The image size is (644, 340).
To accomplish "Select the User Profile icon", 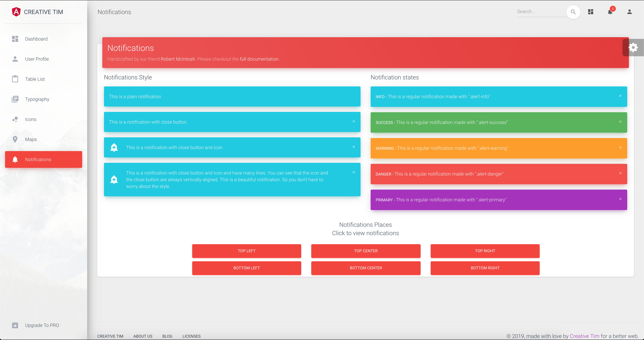I will click(x=15, y=59).
